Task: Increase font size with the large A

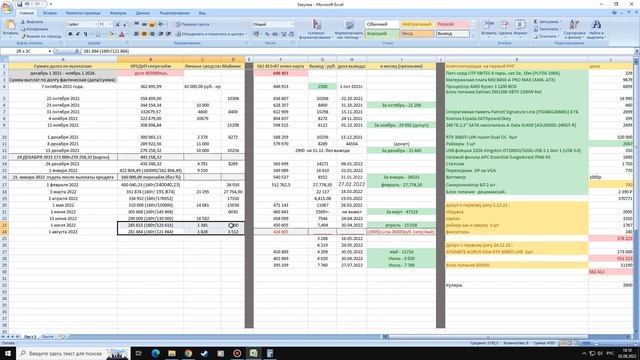Action: point(118,24)
